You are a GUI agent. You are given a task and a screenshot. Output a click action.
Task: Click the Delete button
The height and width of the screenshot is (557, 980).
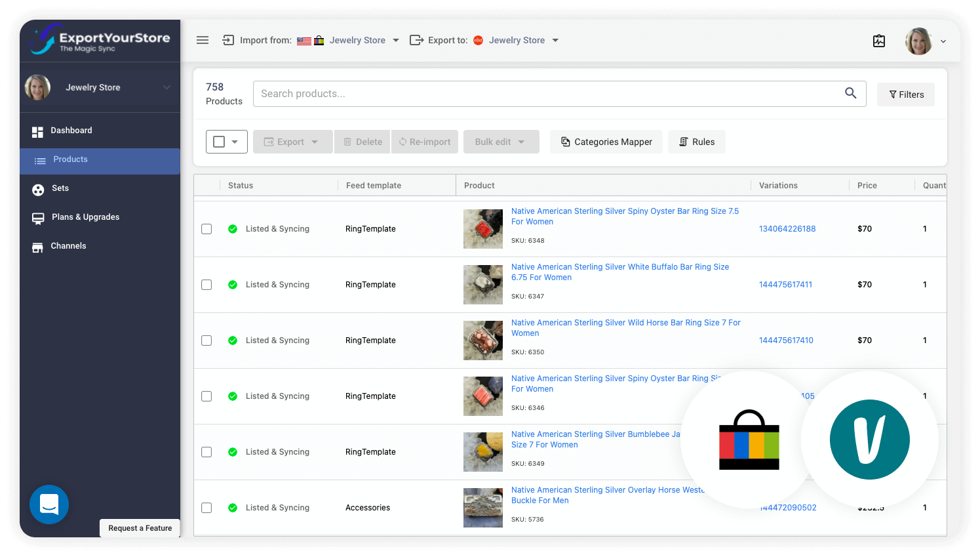click(362, 142)
